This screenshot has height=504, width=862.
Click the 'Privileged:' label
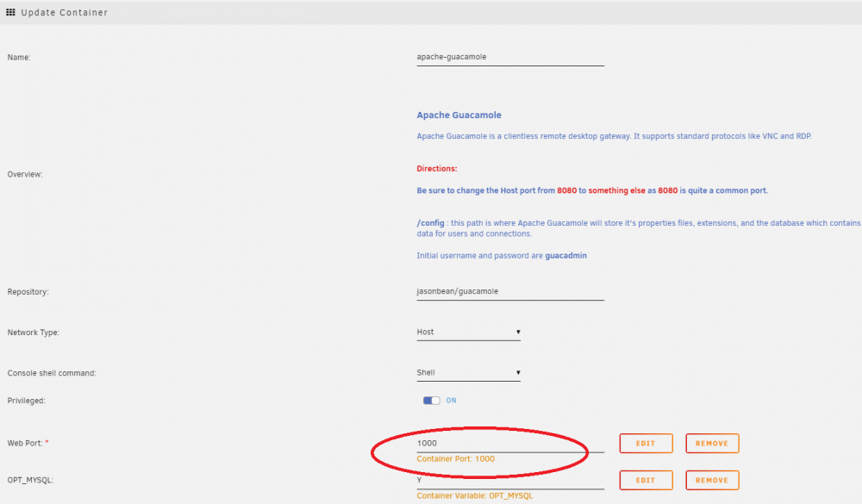pyautogui.click(x=27, y=401)
